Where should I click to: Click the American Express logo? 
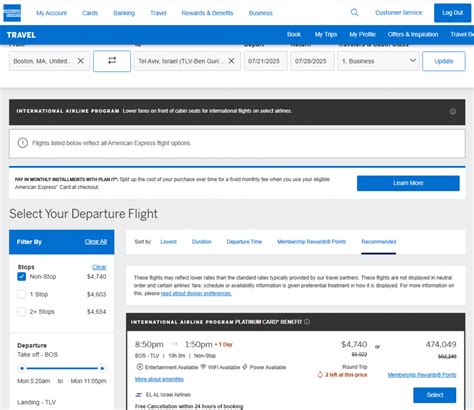12,13
